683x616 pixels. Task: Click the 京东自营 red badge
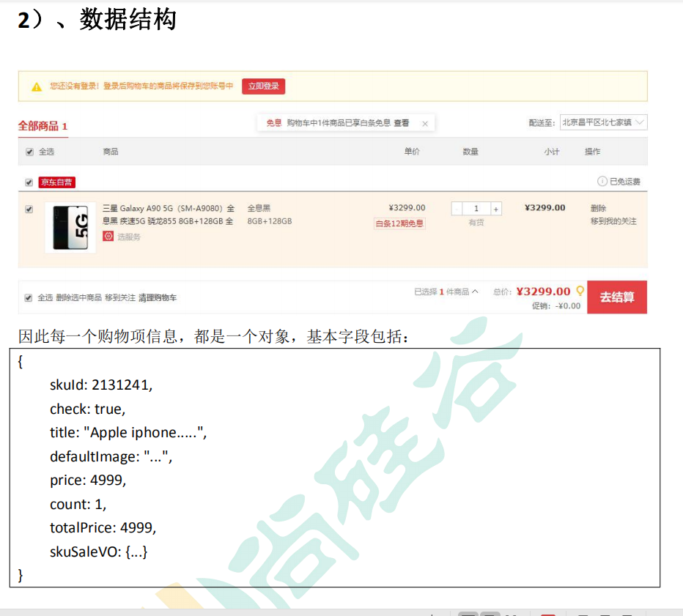(x=56, y=182)
